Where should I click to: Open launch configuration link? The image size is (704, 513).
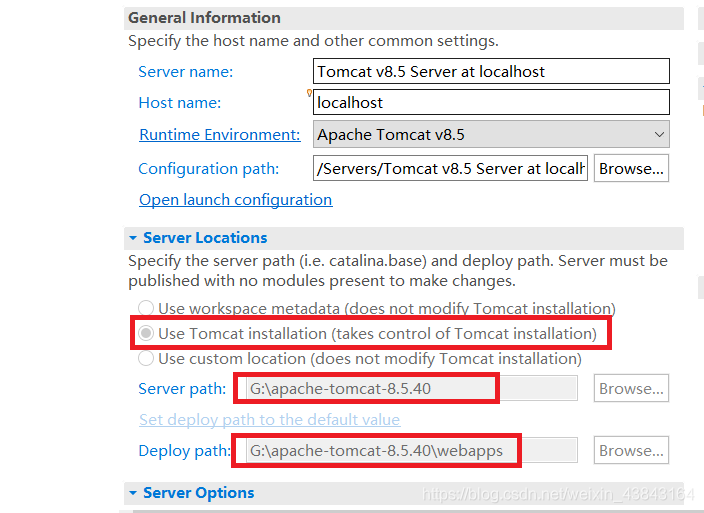[x=236, y=199]
